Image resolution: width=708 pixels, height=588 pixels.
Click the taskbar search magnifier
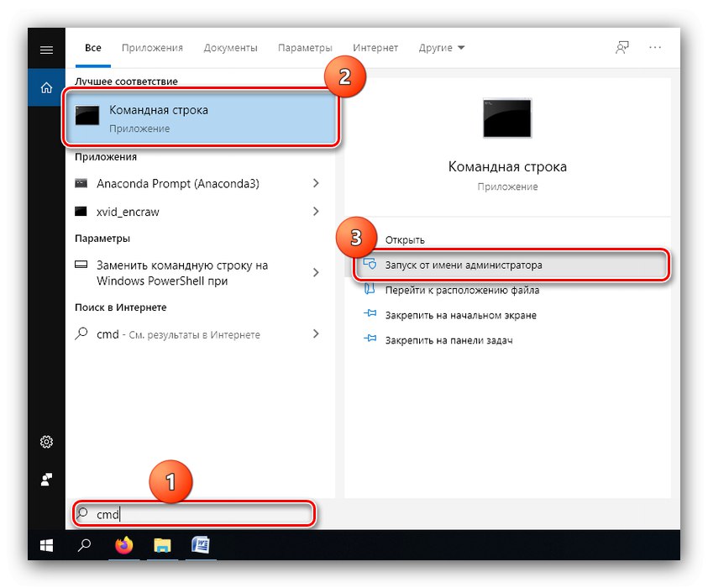coord(85,545)
